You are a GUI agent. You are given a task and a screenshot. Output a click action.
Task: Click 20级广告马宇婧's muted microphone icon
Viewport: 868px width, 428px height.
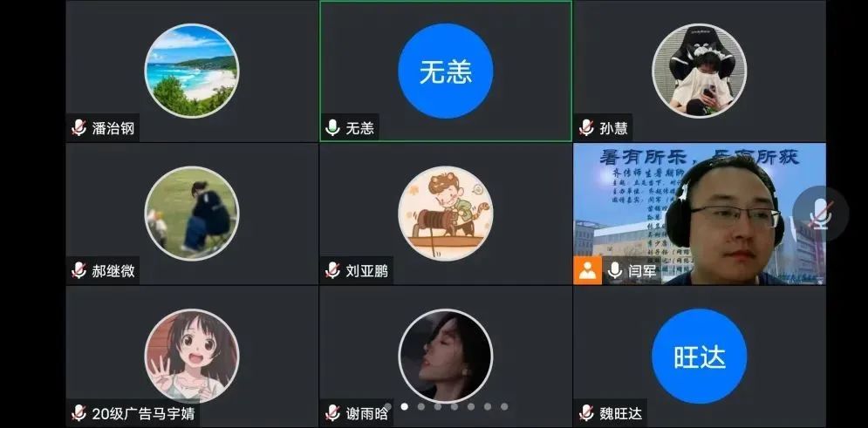pyautogui.click(x=79, y=413)
